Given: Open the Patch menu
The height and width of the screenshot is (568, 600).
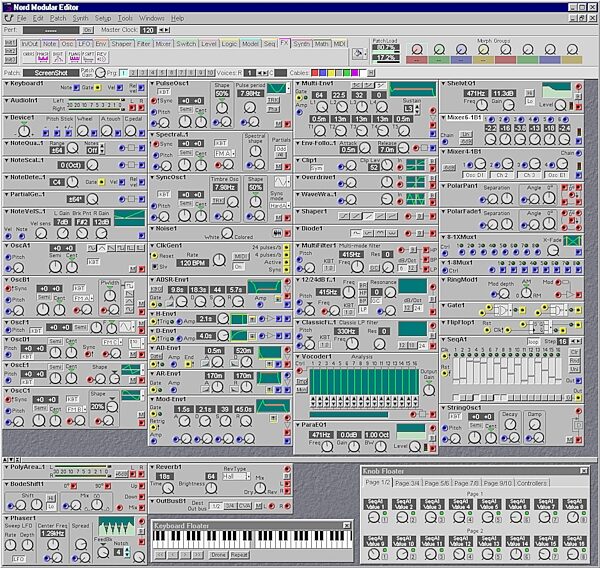Looking at the screenshot, I should point(58,18).
